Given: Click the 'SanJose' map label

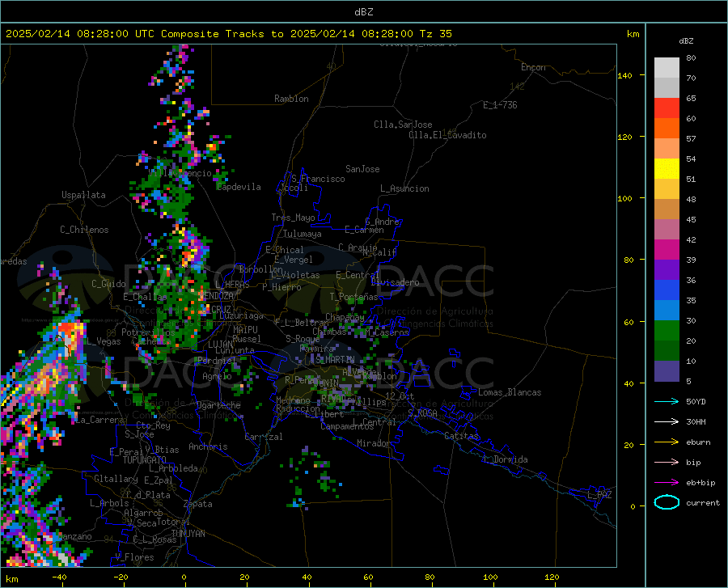Looking at the screenshot, I should [362, 169].
